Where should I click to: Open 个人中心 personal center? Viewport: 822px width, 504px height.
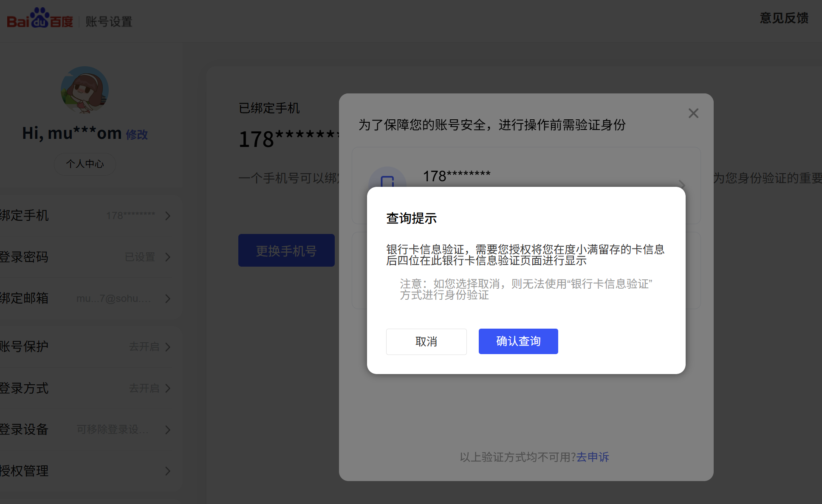pyautogui.click(x=85, y=164)
